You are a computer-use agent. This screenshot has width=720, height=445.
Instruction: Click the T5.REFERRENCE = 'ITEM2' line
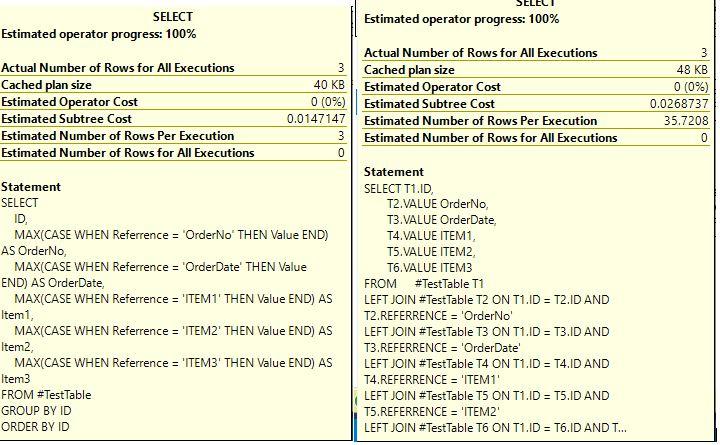[432, 412]
